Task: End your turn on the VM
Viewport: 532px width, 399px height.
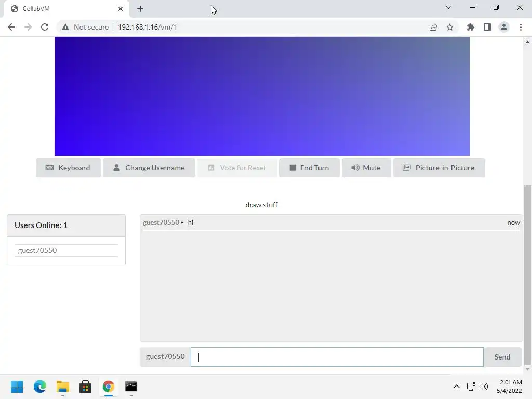Action: pos(309,168)
